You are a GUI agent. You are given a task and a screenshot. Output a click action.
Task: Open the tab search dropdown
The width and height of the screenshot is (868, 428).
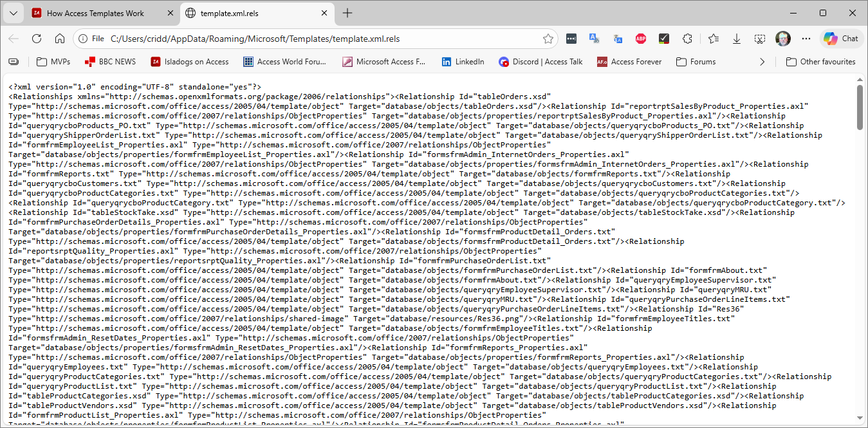[x=13, y=13]
